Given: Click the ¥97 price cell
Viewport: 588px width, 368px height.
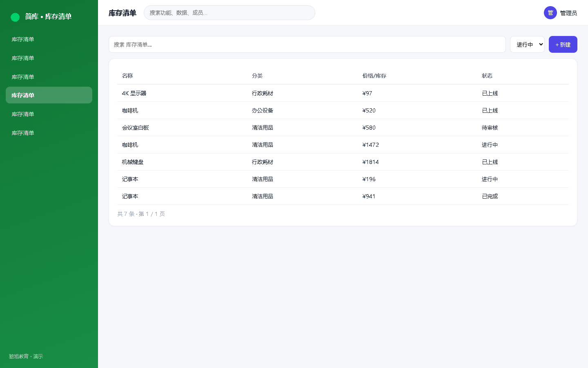Looking at the screenshot, I should point(367,93).
